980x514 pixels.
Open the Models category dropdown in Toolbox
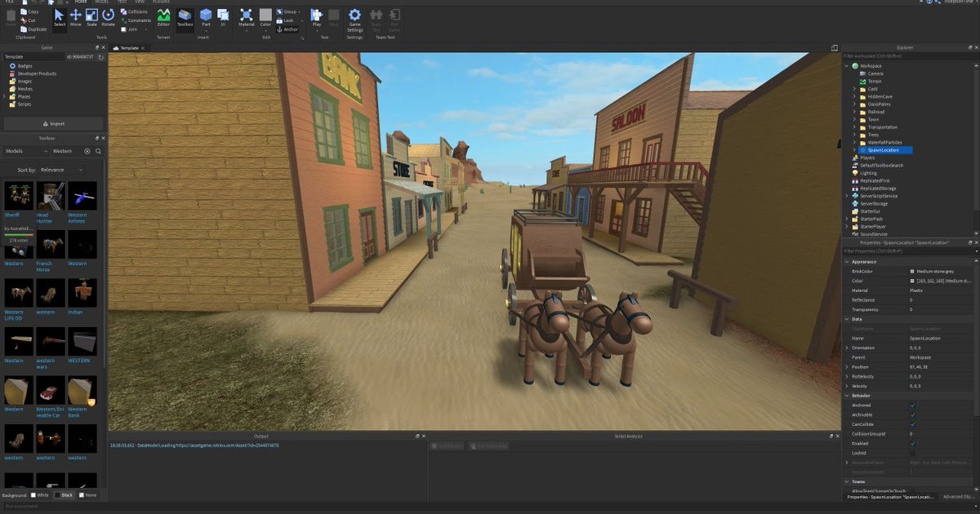coord(25,151)
